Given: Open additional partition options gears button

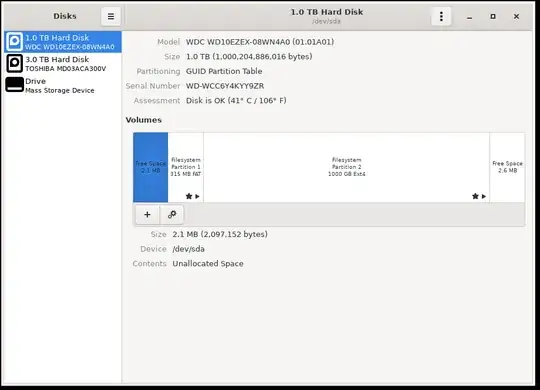Looking at the screenshot, I should click(172, 215).
